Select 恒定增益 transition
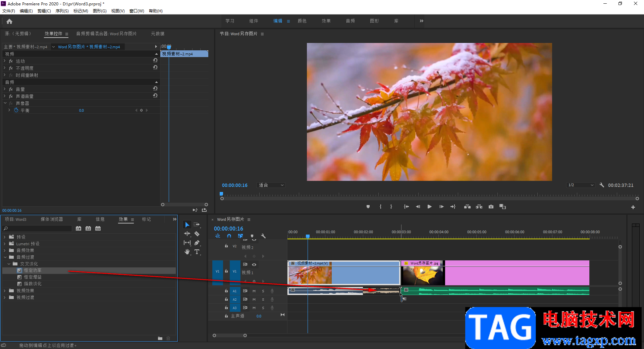The height and width of the screenshot is (349, 644). [33, 277]
